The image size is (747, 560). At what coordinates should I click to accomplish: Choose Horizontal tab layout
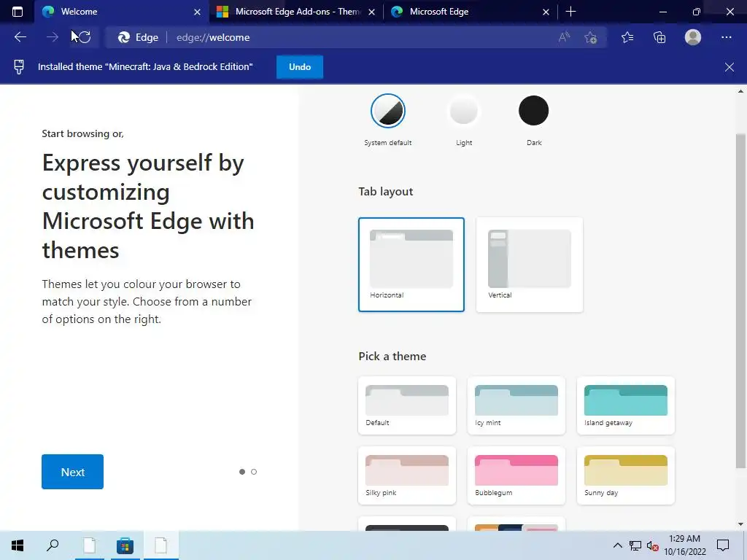pos(411,264)
